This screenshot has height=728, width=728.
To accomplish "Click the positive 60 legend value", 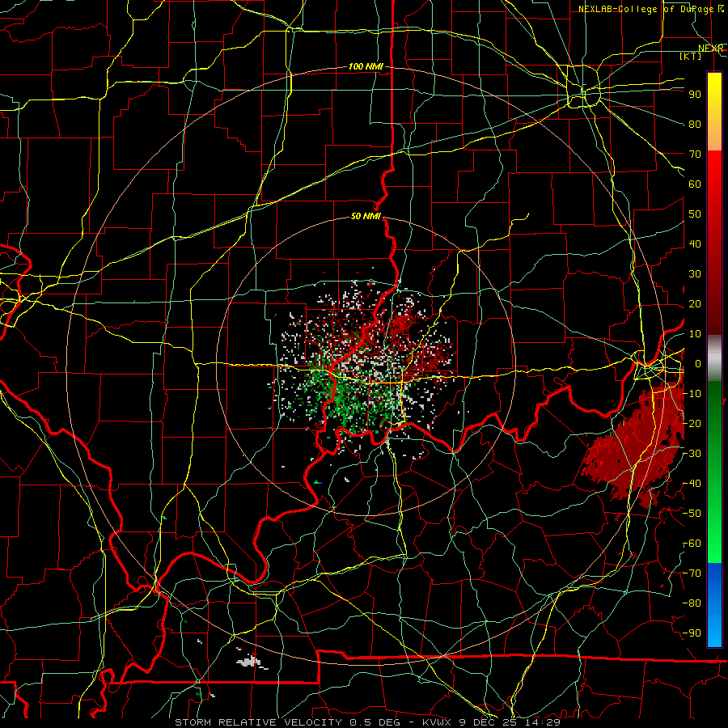I will [695, 184].
